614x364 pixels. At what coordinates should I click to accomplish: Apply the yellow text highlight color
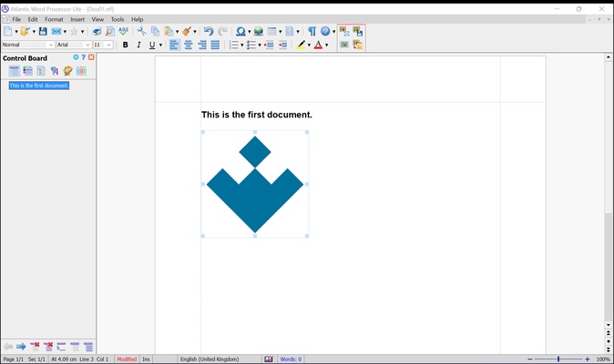click(301, 45)
